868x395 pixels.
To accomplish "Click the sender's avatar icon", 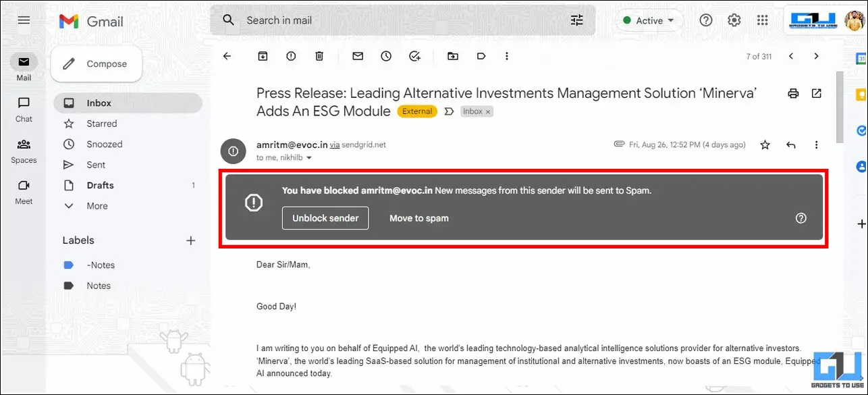I will click(x=233, y=151).
